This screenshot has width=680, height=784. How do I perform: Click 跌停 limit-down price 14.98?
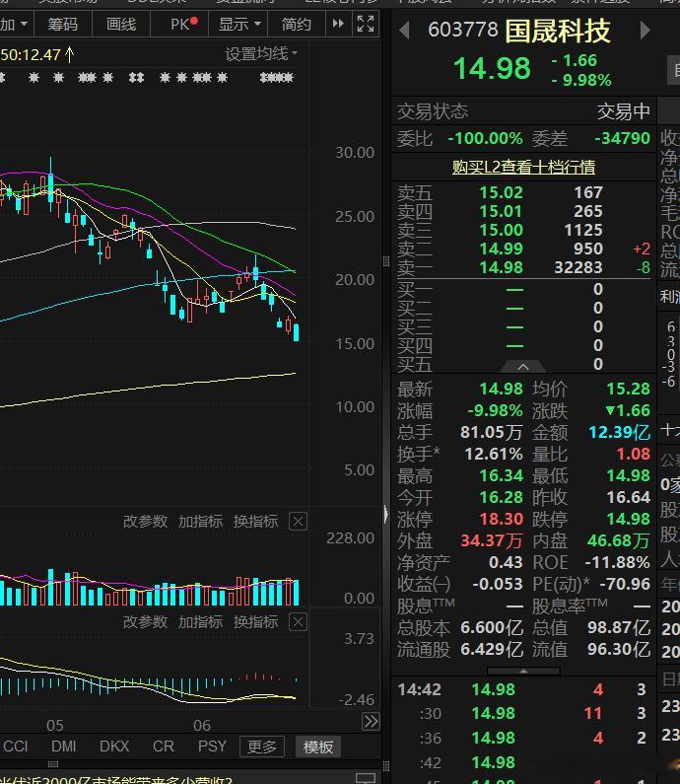point(628,519)
